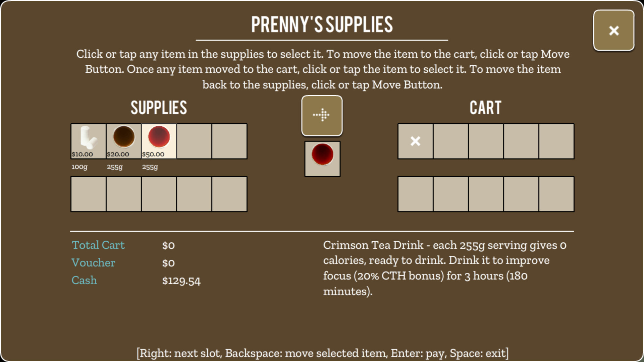Select the middle supplies slot in bottom row
Image resolution: width=644 pixels, height=362 pixels.
tap(159, 194)
